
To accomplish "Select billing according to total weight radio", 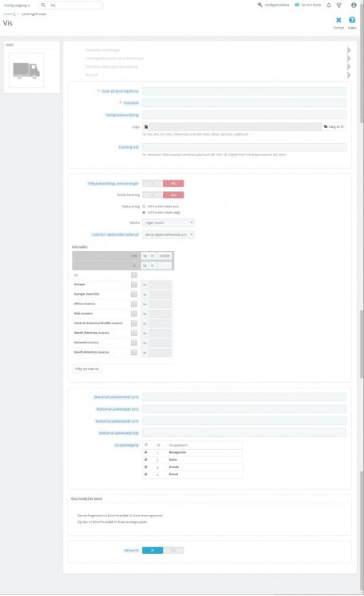I will pos(144,212).
